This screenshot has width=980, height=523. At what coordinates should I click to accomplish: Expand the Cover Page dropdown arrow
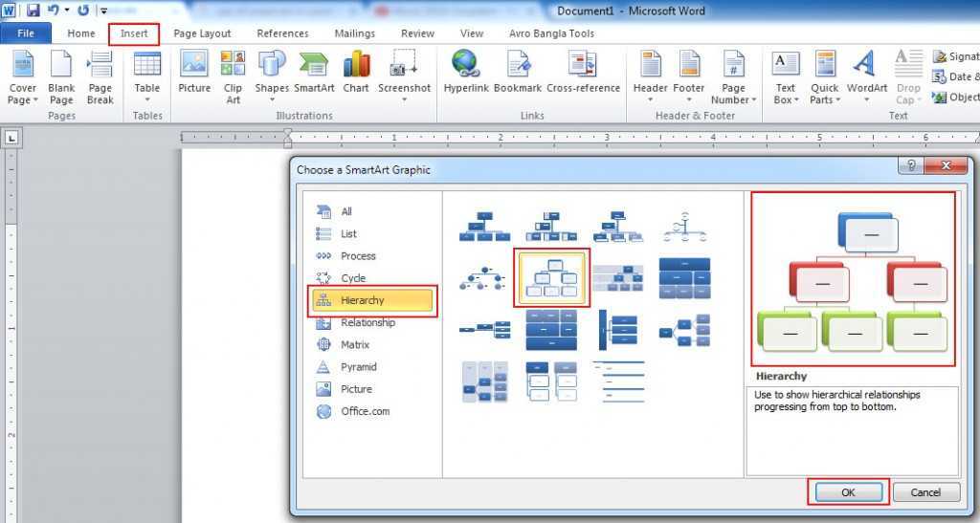coord(35,100)
